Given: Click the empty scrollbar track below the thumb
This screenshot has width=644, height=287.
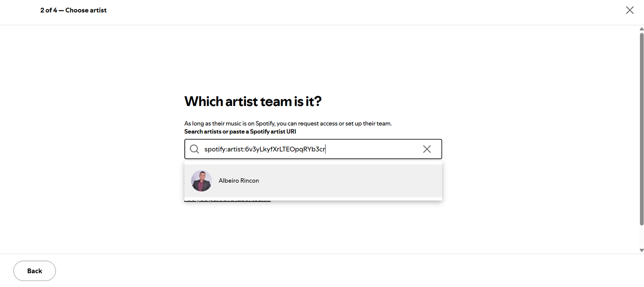Looking at the screenshot, I should point(642,237).
